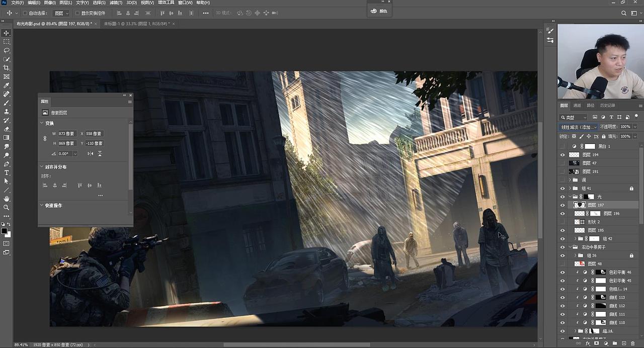The width and height of the screenshot is (644, 348).
Task: Select the Crop tool
Action: click(7, 68)
